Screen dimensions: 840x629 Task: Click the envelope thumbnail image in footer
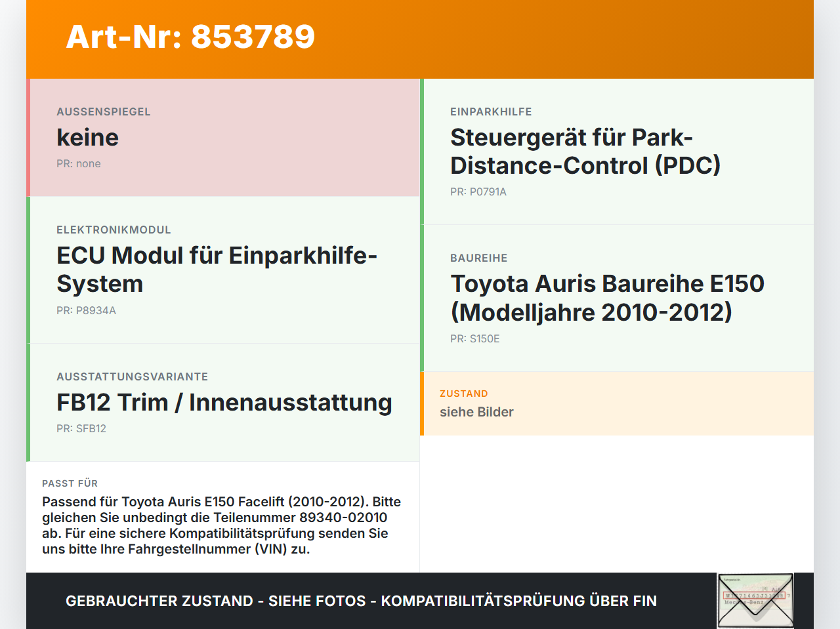[755, 601]
